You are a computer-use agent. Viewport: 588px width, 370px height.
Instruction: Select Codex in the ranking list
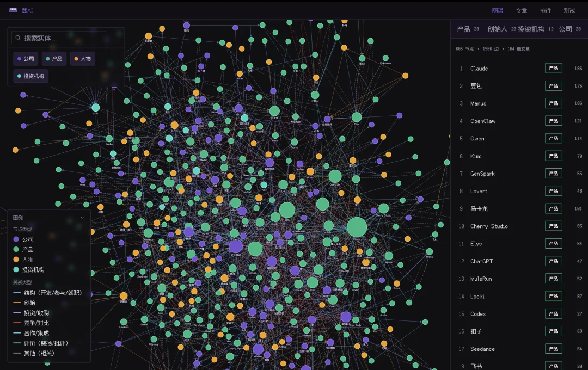pos(519,314)
